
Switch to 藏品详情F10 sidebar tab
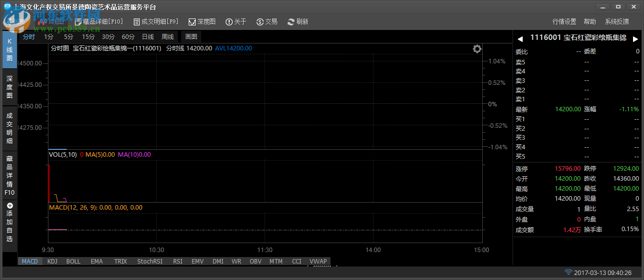coord(9,175)
